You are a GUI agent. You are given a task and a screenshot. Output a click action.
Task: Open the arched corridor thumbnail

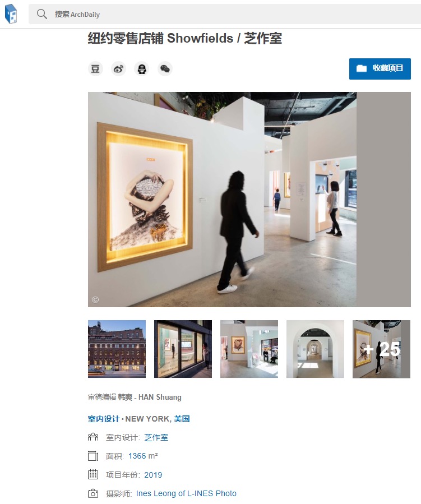[315, 349]
